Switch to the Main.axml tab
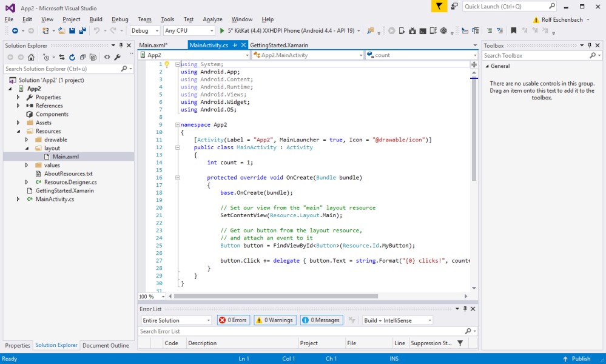This screenshot has height=364, width=606. point(160,44)
